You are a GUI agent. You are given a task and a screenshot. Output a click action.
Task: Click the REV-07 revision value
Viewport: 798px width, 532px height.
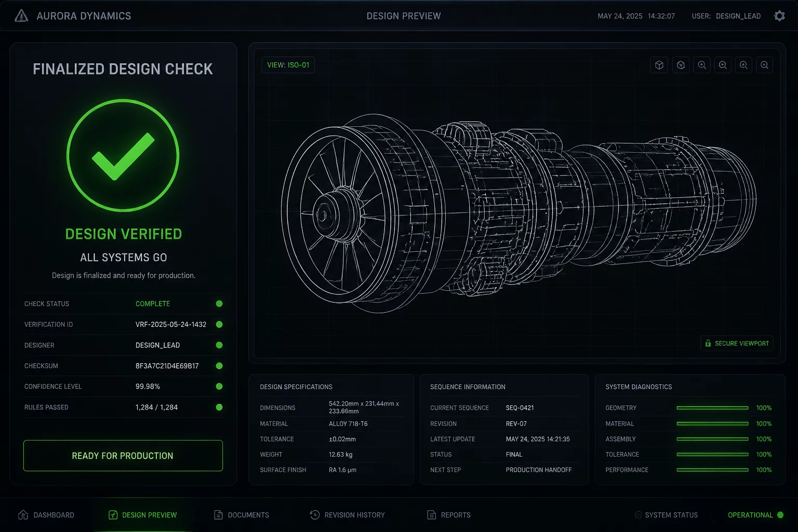click(516, 424)
